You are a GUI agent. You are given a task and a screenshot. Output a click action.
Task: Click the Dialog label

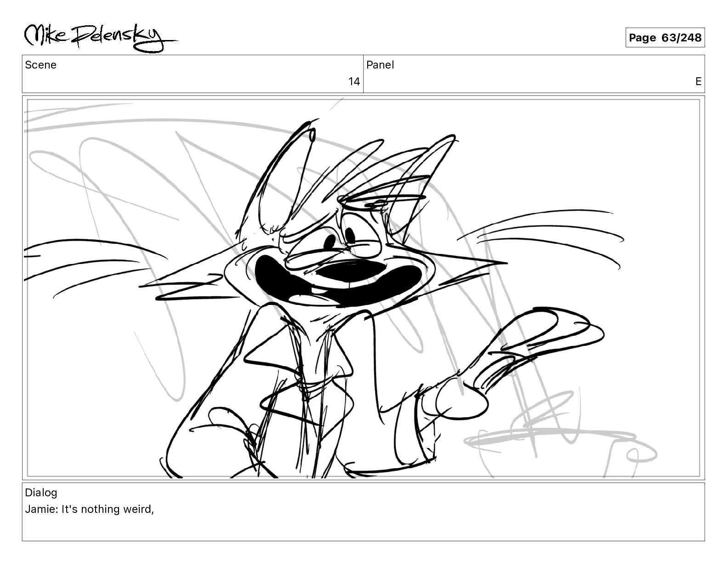pyautogui.click(x=41, y=493)
